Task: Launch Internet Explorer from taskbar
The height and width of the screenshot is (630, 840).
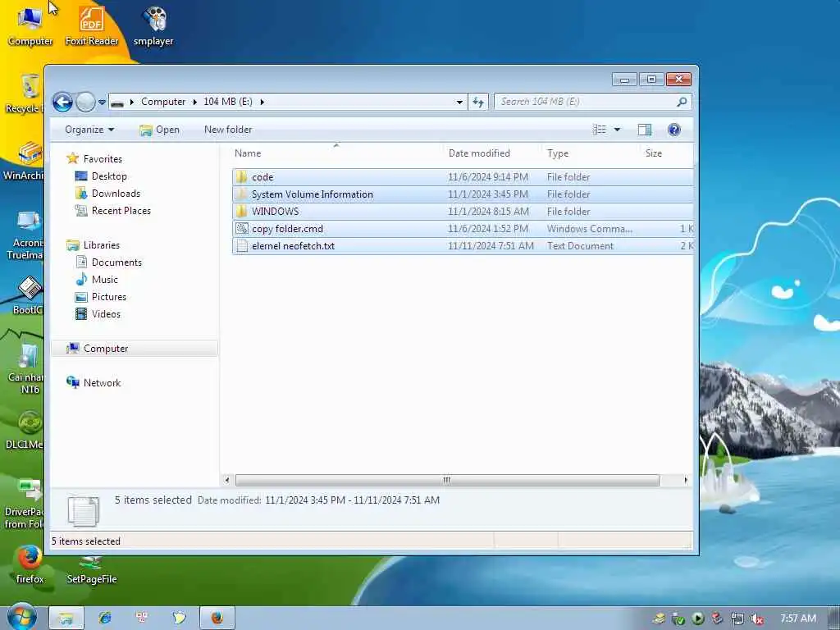Action: (105, 618)
